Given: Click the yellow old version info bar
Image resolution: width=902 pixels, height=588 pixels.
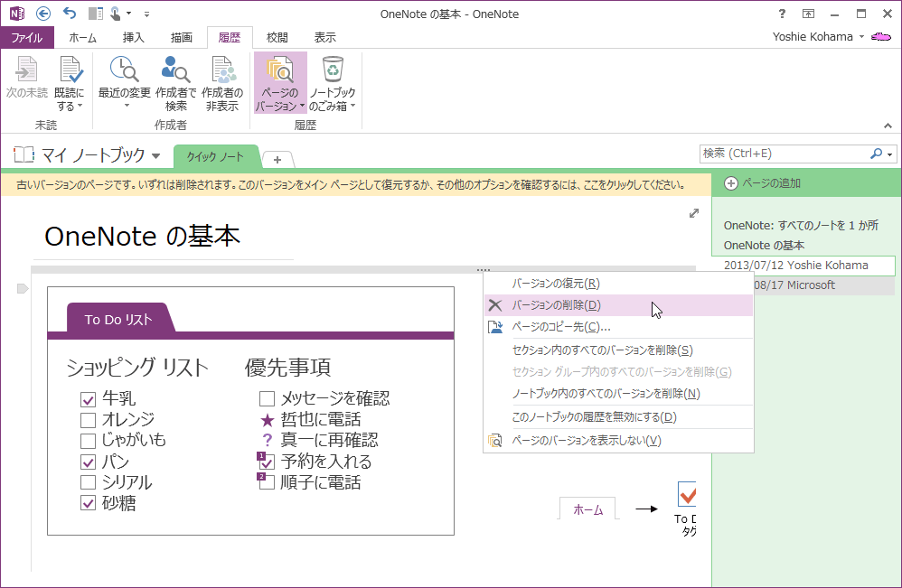Looking at the screenshot, I should click(356, 185).
